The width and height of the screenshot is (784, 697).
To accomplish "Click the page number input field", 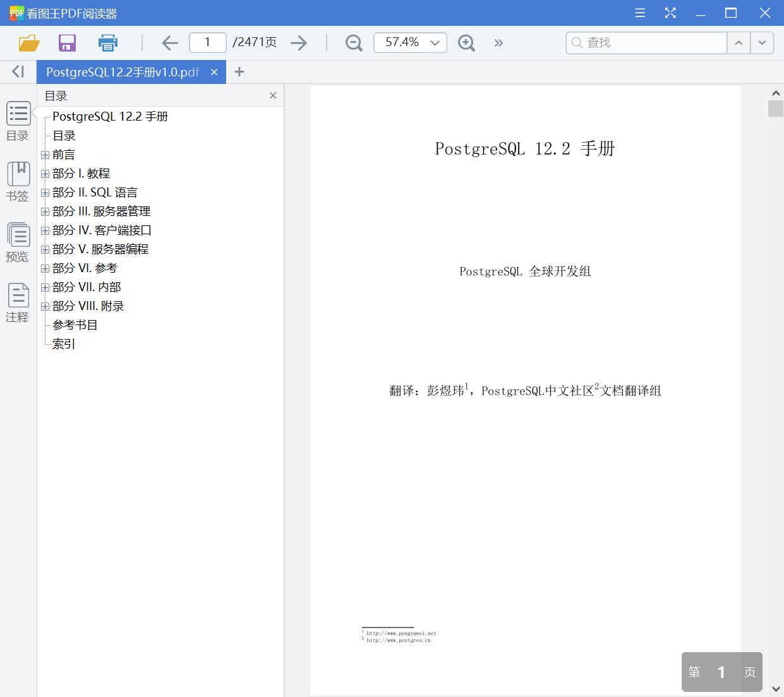I will tap(207, 42).
